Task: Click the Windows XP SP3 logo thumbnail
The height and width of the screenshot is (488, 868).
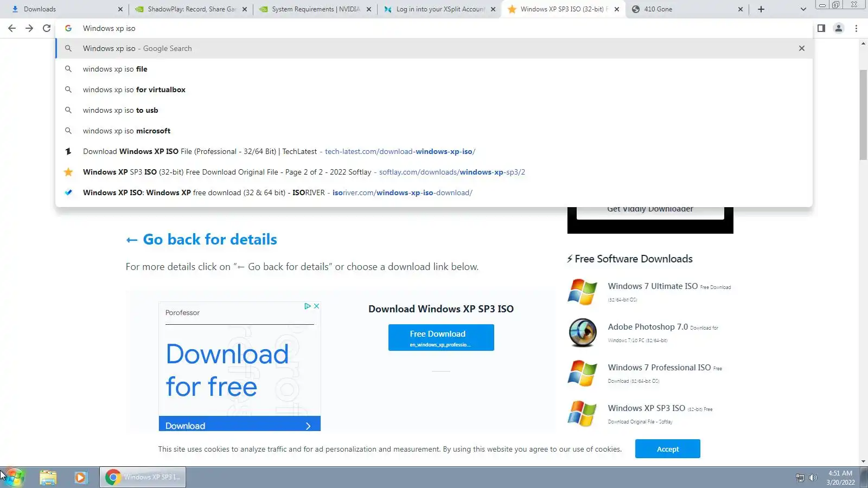Action: (583, 414)
